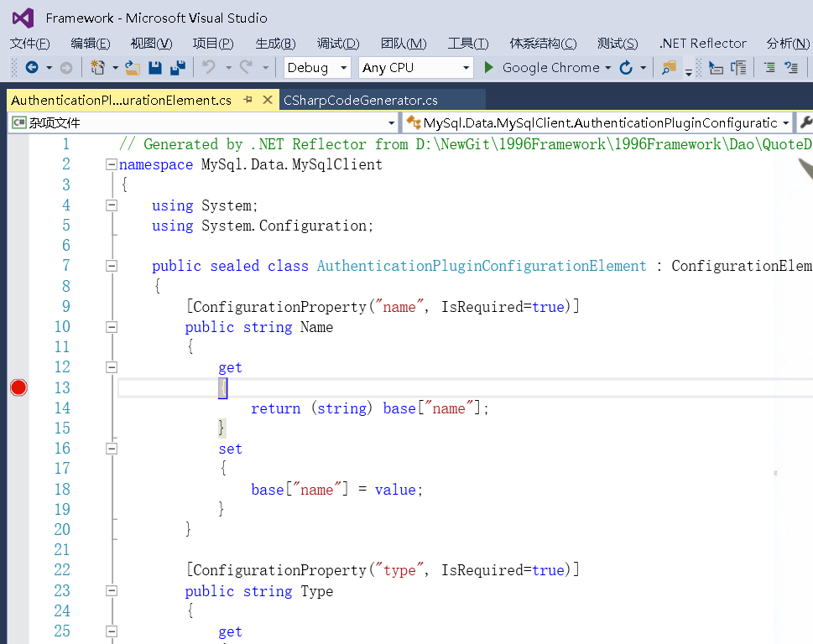Click the using System.Configuration line
Viewport: 813px width, 644px height.
[263, 226]
